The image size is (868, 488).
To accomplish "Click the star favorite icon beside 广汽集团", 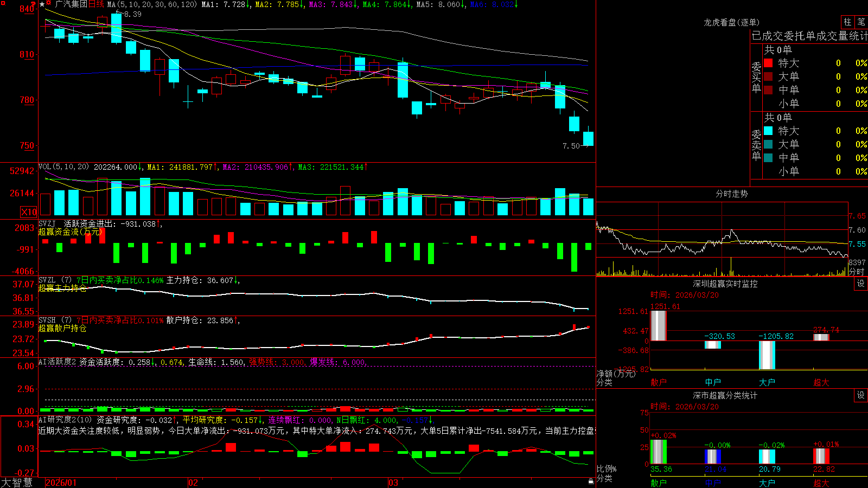I will (x=42, y=4).
